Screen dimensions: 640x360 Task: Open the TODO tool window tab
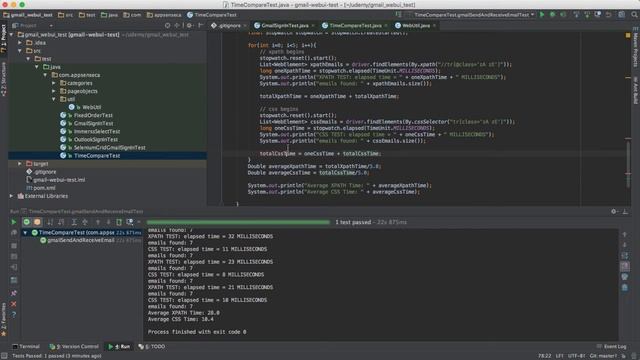[x=152, y=347]
